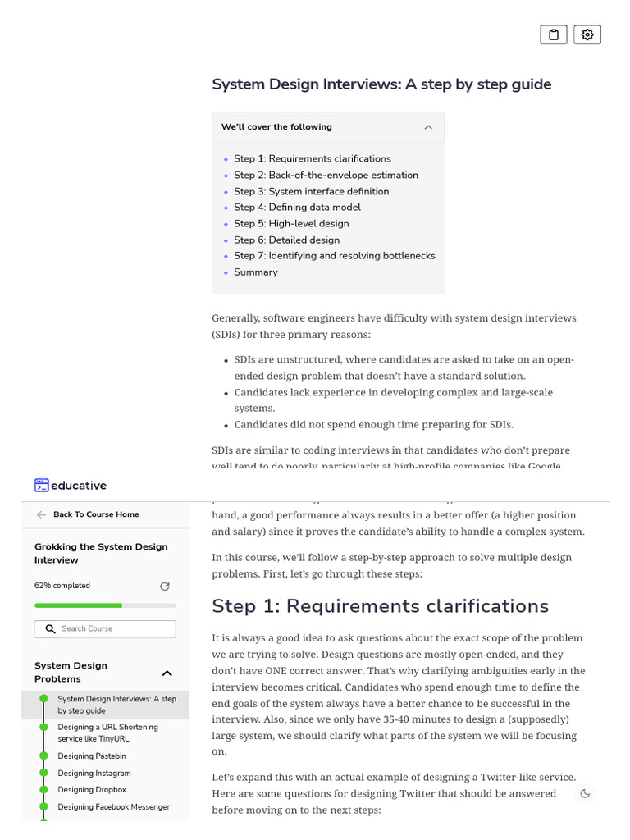Open the Designing Instagram lesson
This screenshot has height=840, width=630.
[x=94, y=774]
